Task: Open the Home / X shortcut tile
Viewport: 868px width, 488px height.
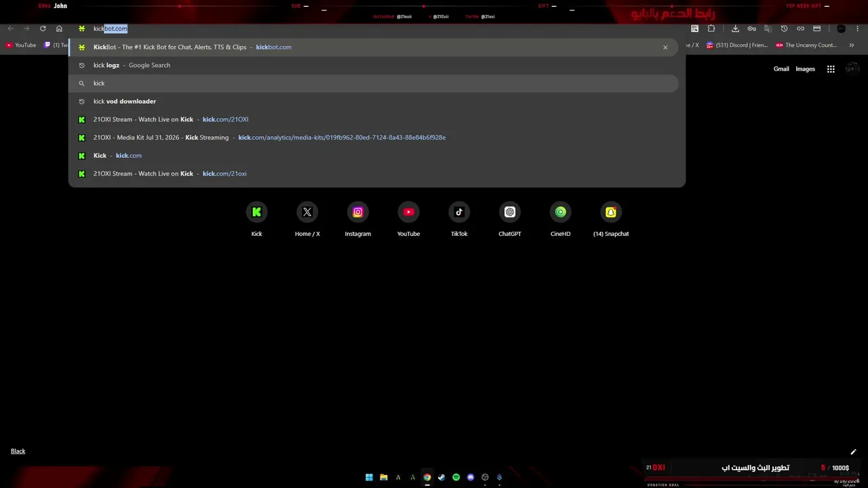Action: coord(307,219)
